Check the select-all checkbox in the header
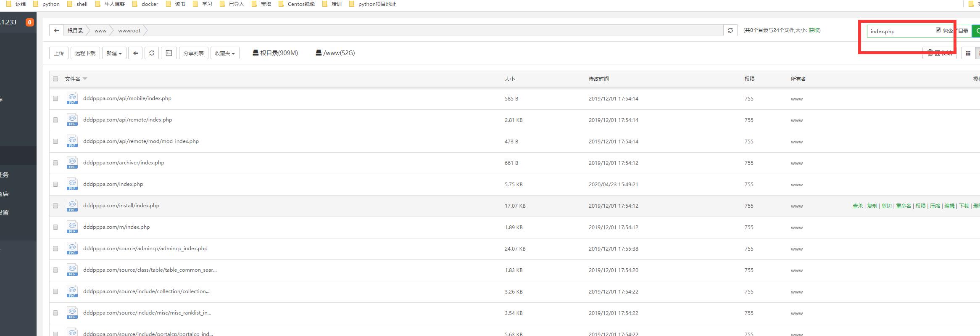The width and height of the screenshot is (980, 336). [x=55, y=79]
